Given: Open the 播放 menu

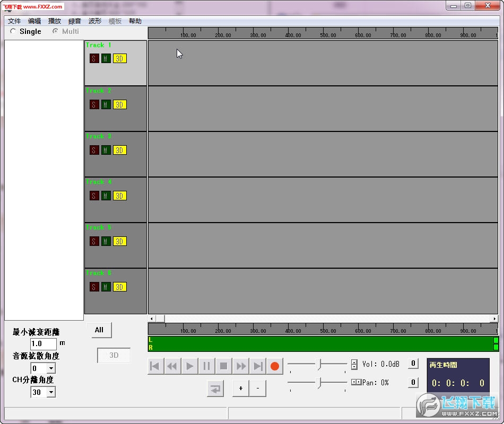Looking at the screenshot, I should pyautogui.click(x=55, y=21).
